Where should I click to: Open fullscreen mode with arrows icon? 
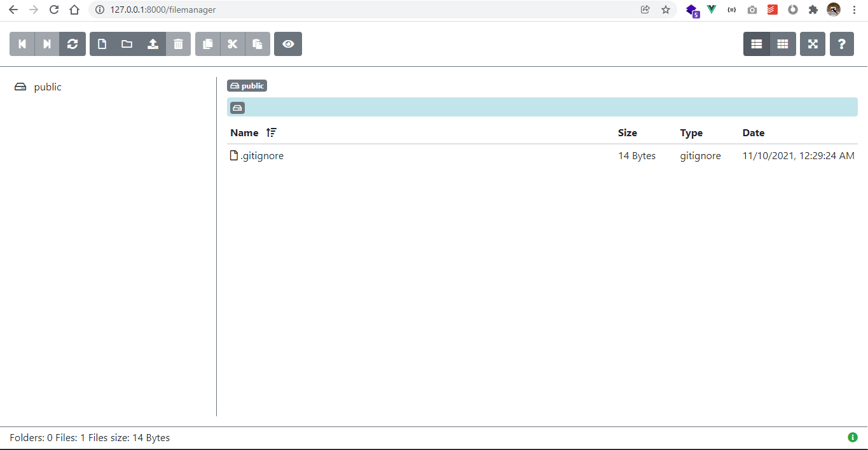pos(812,44)
